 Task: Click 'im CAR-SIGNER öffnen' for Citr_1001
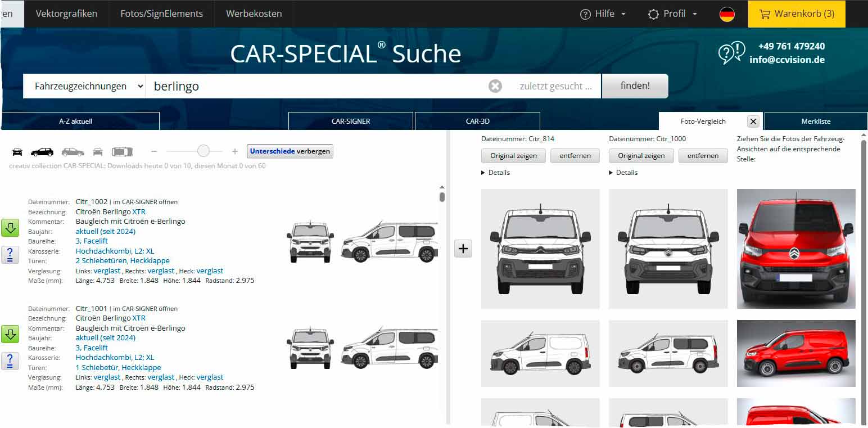(145, 309)
